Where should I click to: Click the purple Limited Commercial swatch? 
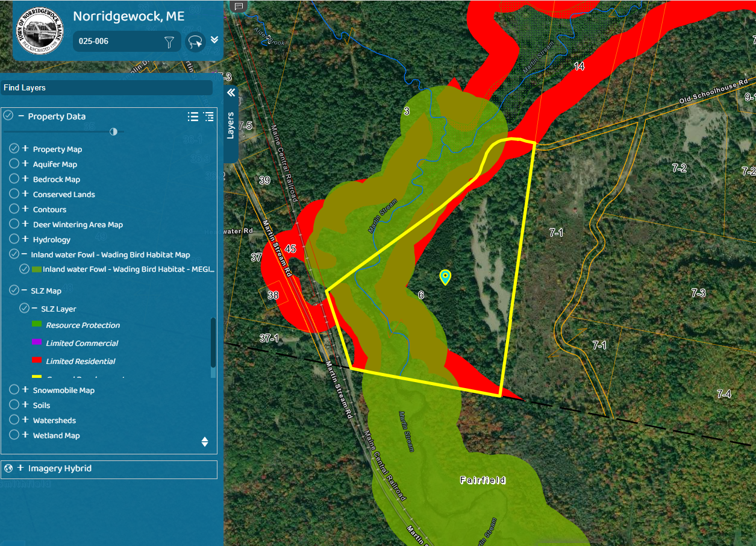point(37,342)
